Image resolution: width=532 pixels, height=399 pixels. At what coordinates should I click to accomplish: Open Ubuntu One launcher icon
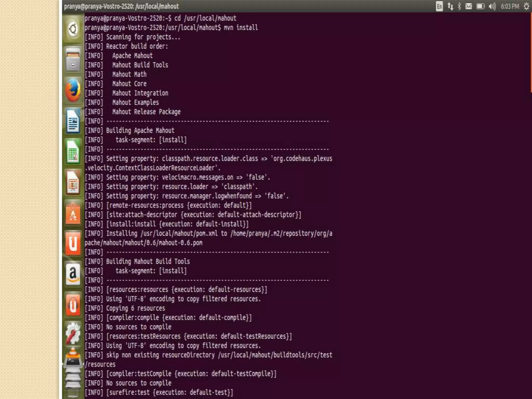click(73, 244)
